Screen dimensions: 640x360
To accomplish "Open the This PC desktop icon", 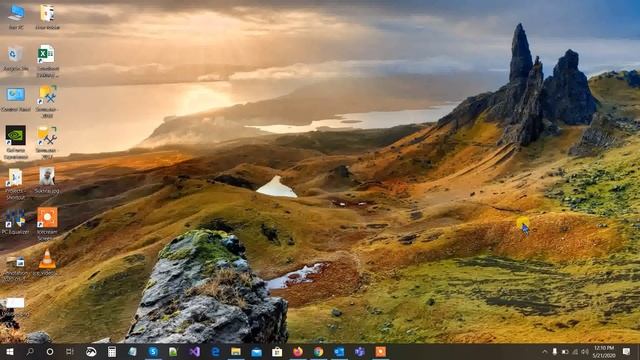I will [16, 17].
